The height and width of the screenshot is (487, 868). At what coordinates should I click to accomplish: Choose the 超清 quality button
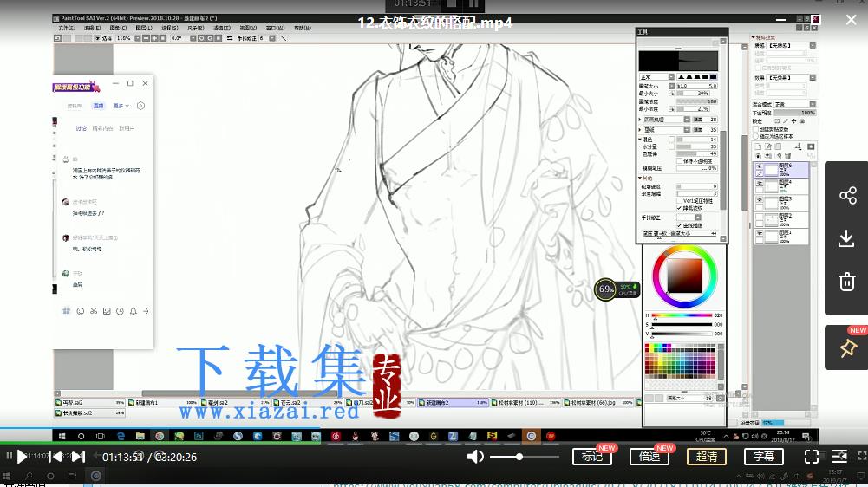coord(707,457)
